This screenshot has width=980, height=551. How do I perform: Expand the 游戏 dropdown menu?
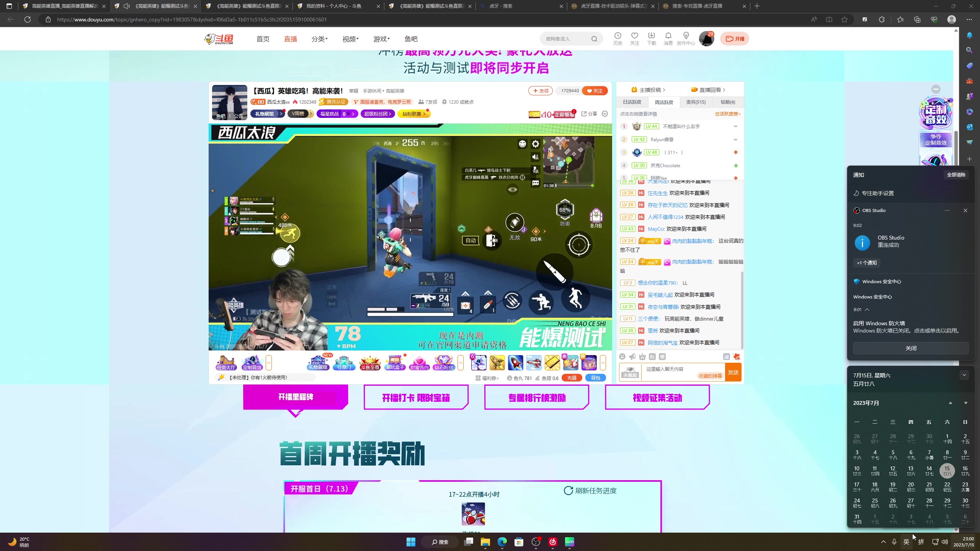point(381,39)
